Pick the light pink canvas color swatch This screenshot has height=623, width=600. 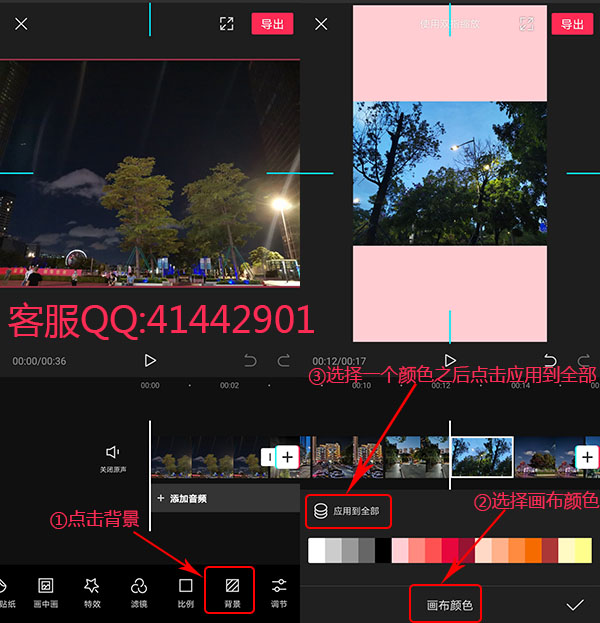pyautogui.click(x=400, y=550)
